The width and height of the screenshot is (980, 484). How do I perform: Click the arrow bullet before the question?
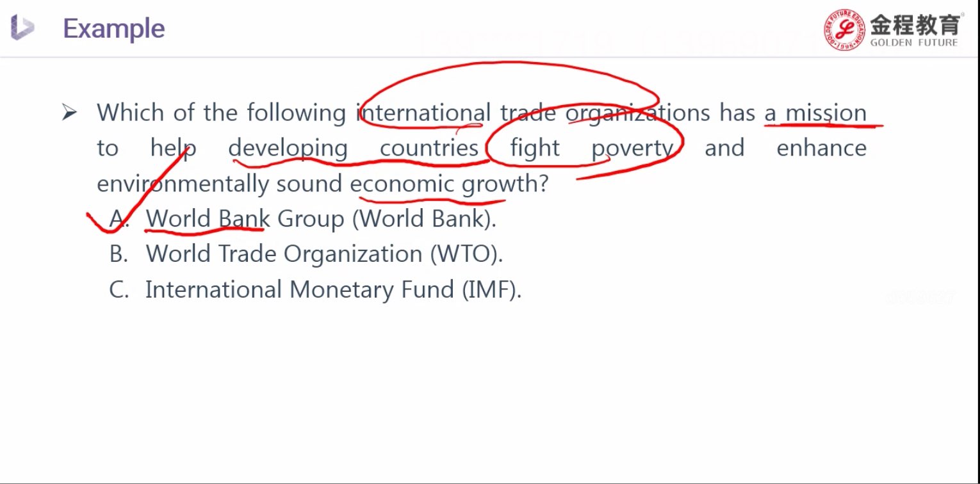pos(69,113)
